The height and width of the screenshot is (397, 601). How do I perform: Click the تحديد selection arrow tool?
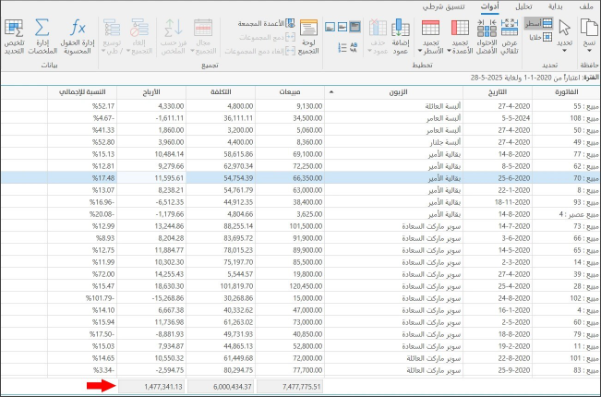point(564,28)
